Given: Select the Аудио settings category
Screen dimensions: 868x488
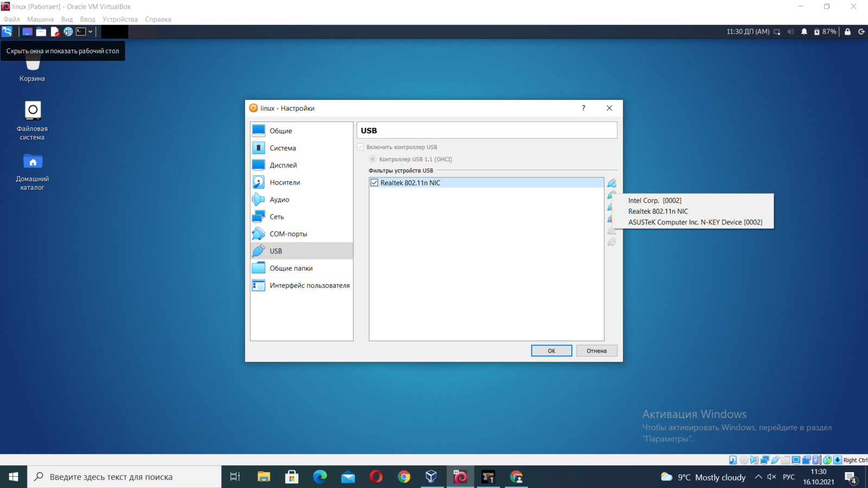Looking at the screenshot, I should click(x=302, y=200).
